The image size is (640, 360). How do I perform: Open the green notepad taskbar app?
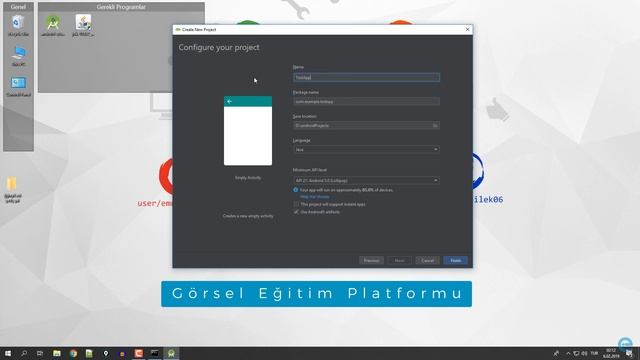coord(89,353)
